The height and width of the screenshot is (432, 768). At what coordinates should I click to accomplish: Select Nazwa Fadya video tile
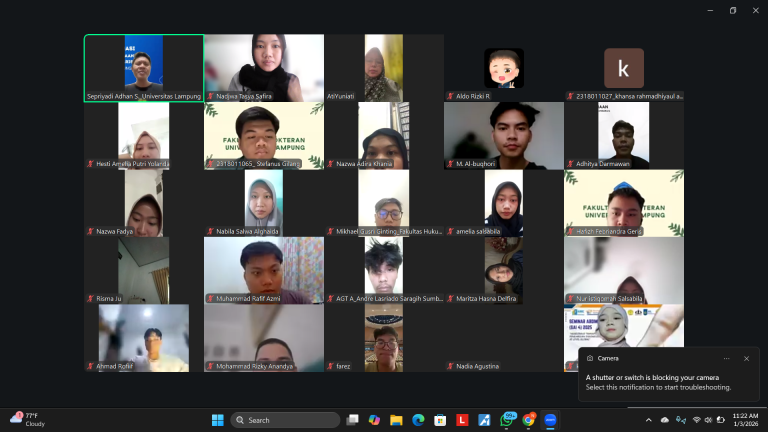pos(144,203)
